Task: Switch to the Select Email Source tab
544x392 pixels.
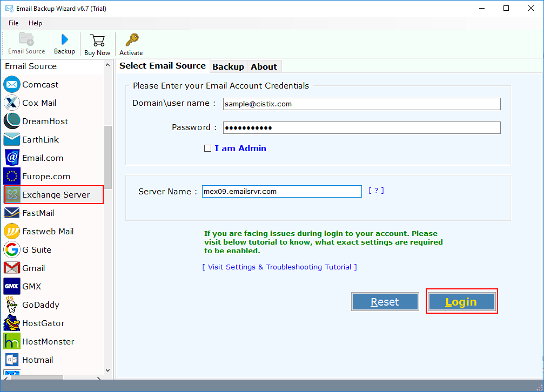Action: 163,66
